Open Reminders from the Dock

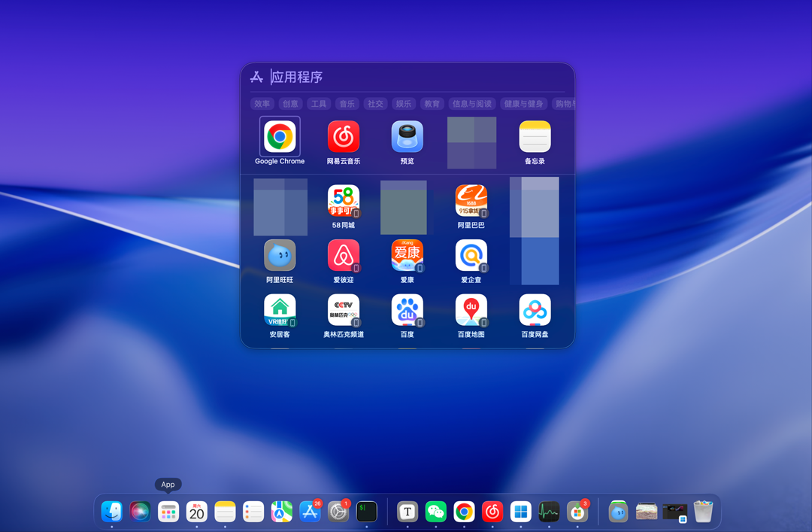coord(253,512)
